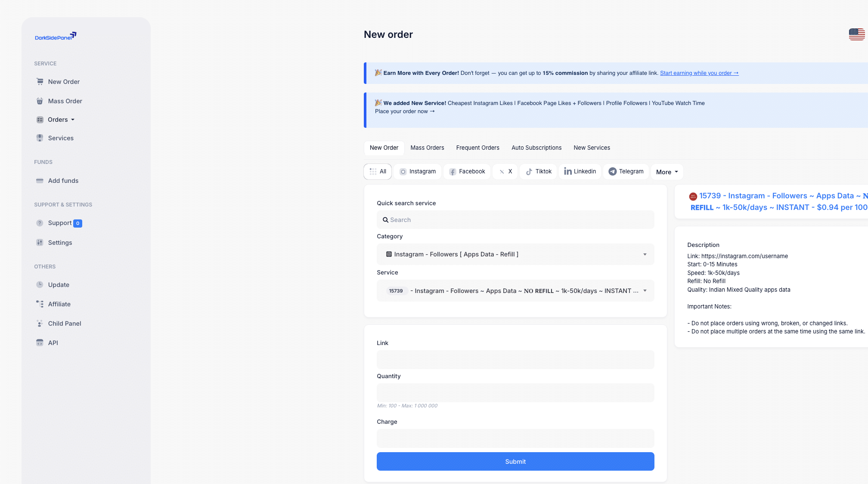Click the Child Panel icon in sidebar
The image size is (868, 484).
(x=40, y=324)
